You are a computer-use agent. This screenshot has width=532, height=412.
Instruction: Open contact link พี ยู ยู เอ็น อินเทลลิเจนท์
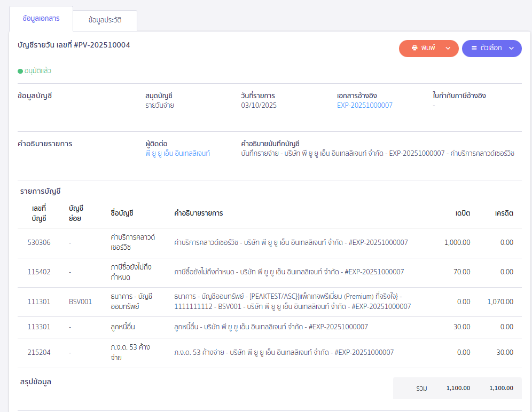[177, 153]
